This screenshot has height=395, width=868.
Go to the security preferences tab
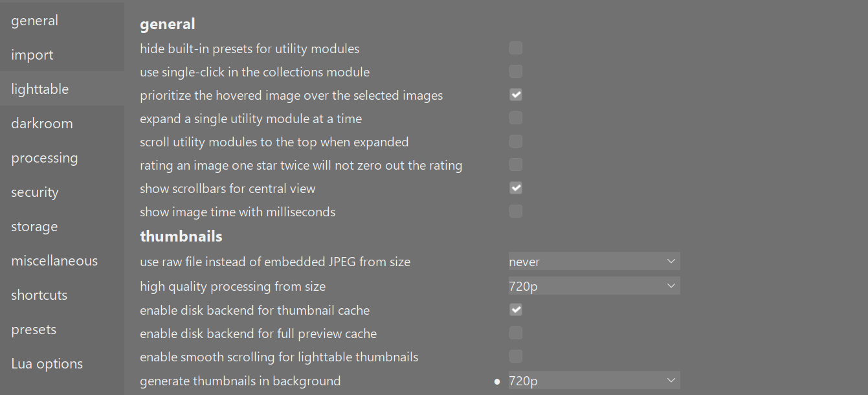pyautogui.click(x=35, y=192)
